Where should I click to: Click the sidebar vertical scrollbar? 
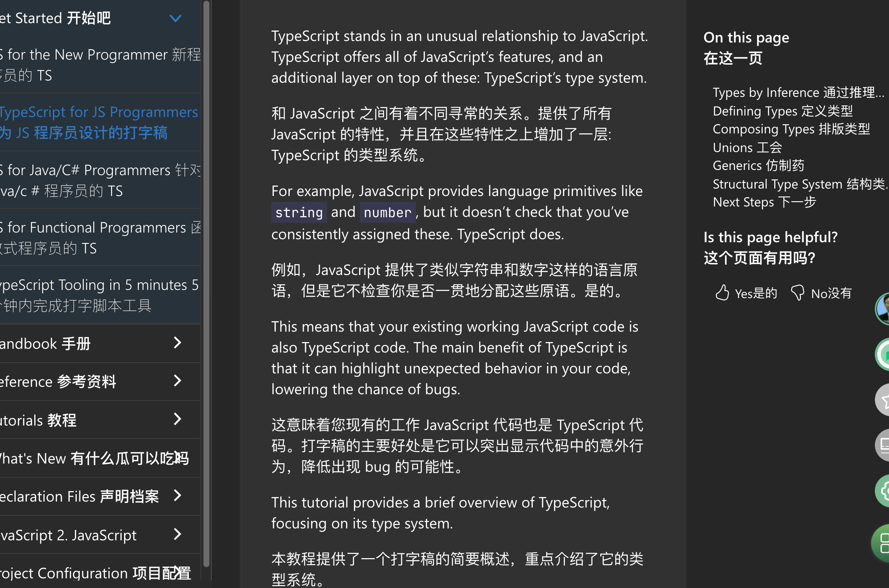[x=206, y=285]
